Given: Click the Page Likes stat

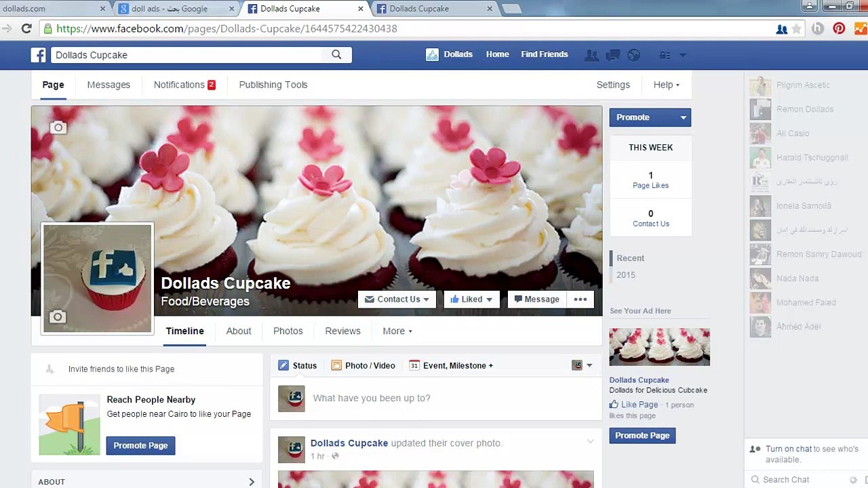Looking at the screenshot, I should tap(650, 180).
